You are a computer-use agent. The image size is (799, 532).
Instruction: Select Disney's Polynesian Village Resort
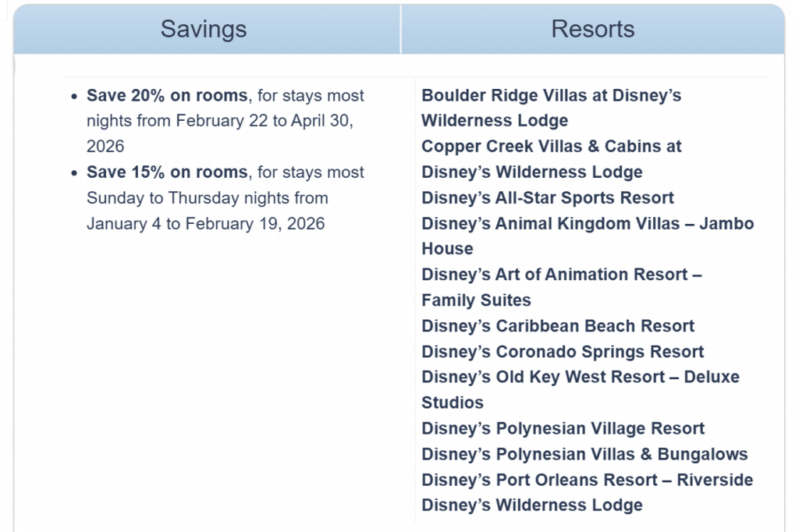click(x=563, y=428)
